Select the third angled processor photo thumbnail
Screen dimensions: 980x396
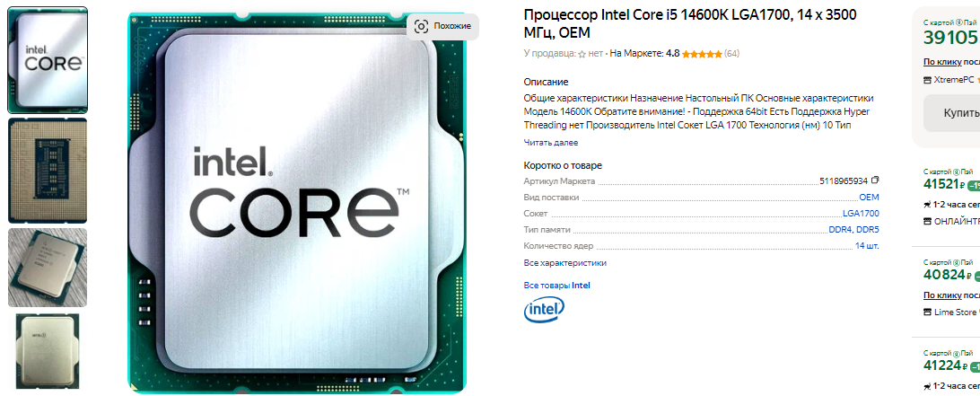(48, 268)
